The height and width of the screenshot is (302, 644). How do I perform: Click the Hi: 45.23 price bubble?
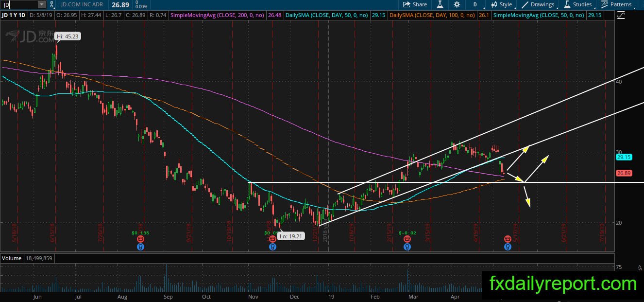point(67,36)
